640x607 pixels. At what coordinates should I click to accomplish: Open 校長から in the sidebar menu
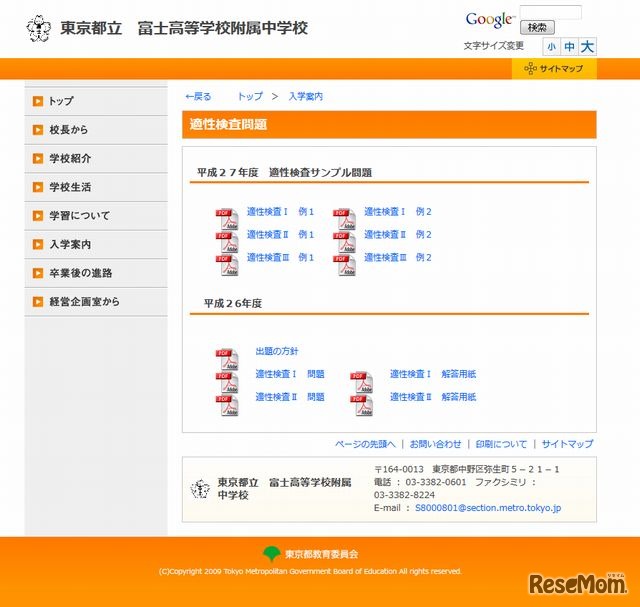96,130
